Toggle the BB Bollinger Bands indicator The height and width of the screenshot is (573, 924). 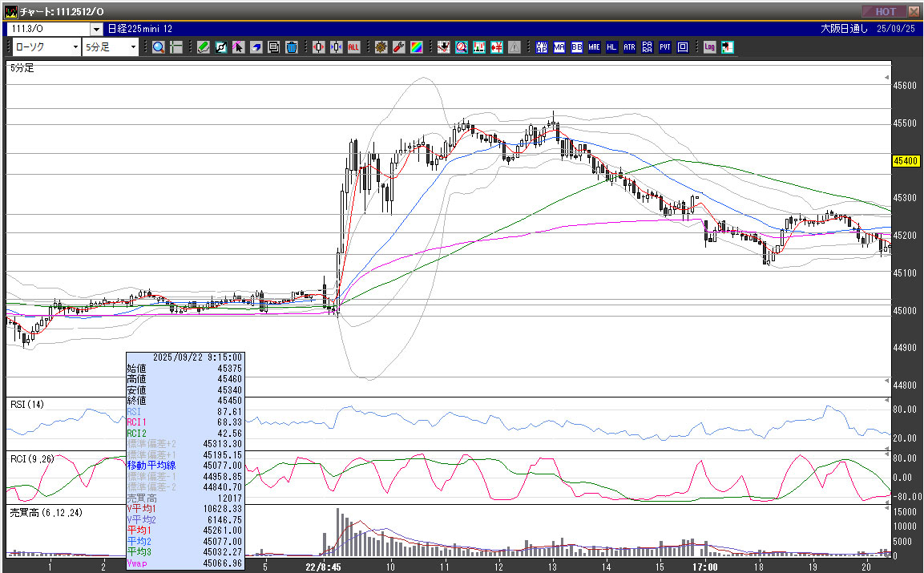pyautogui.click(x=577, y=47)
